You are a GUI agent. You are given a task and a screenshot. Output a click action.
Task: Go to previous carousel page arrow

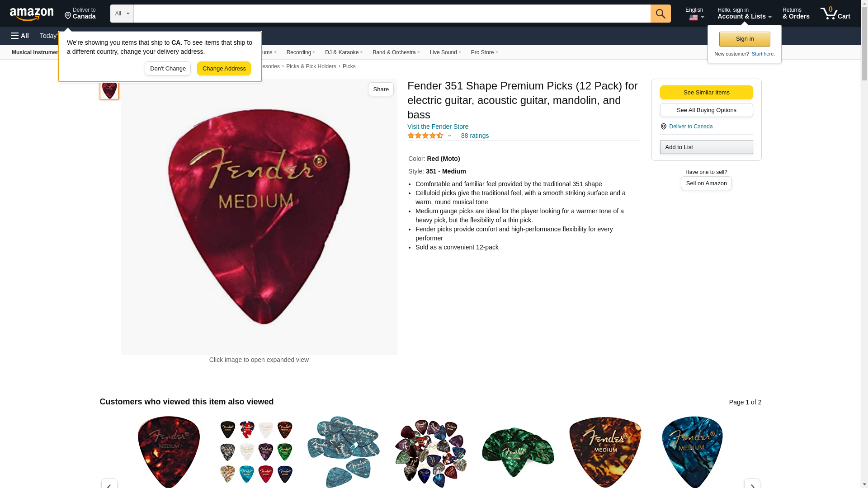click(109, 484)
